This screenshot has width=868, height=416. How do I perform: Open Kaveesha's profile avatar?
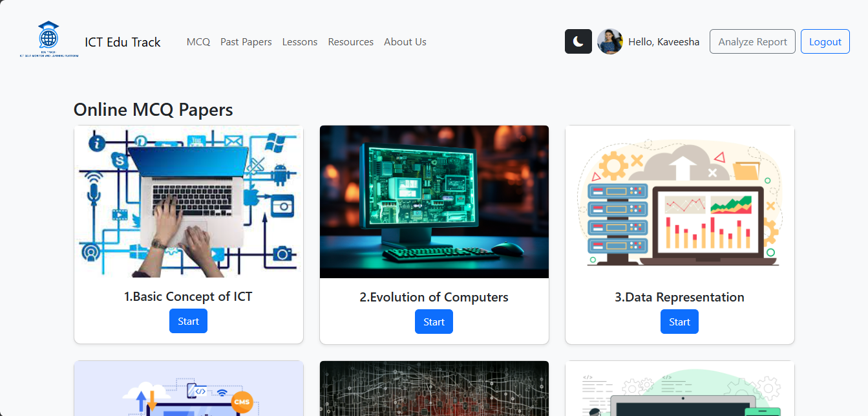[609, 41]
